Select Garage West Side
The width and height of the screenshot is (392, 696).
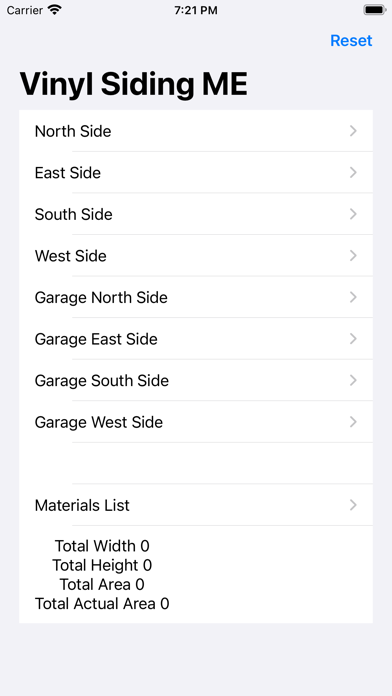(196, 422)
